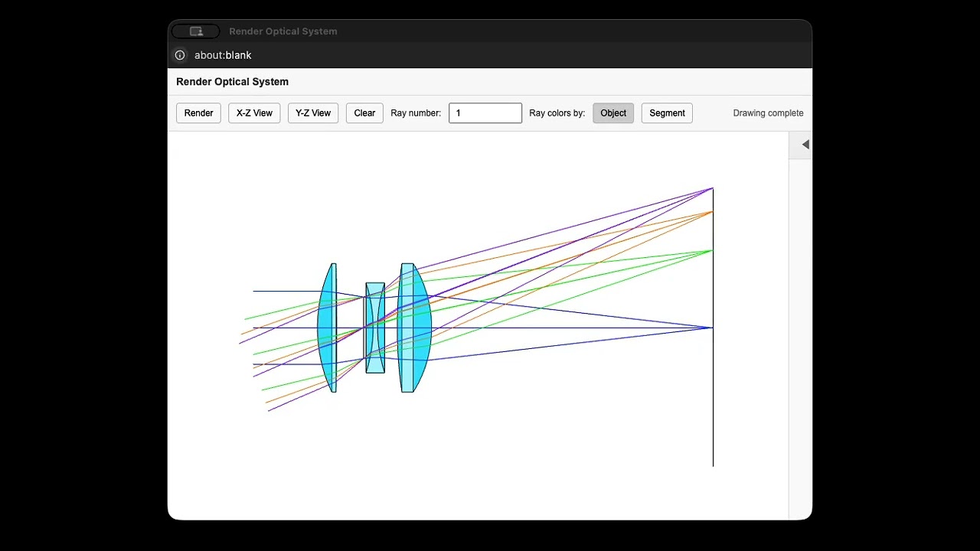
Task: Switch to X-Z View
Action: (254, 113)
